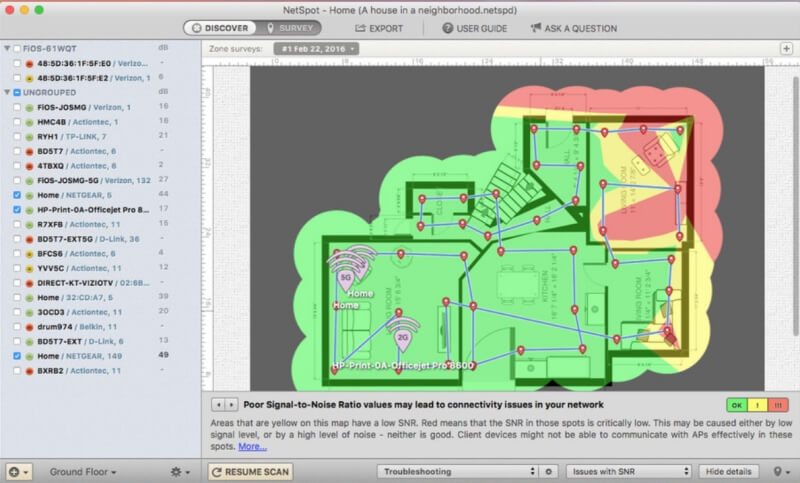Screen dimensions: 800x483
Task: Click the 2G access point marker
Action: coord(403,338)
